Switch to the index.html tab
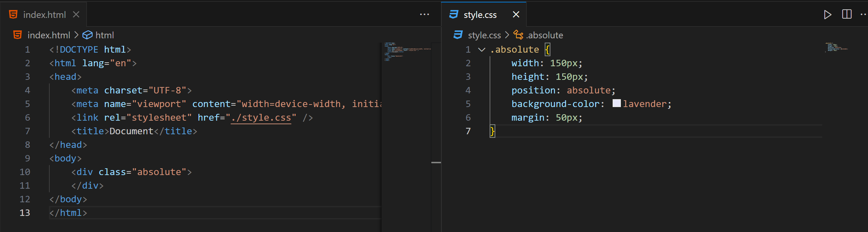 (x=44, y=15)
